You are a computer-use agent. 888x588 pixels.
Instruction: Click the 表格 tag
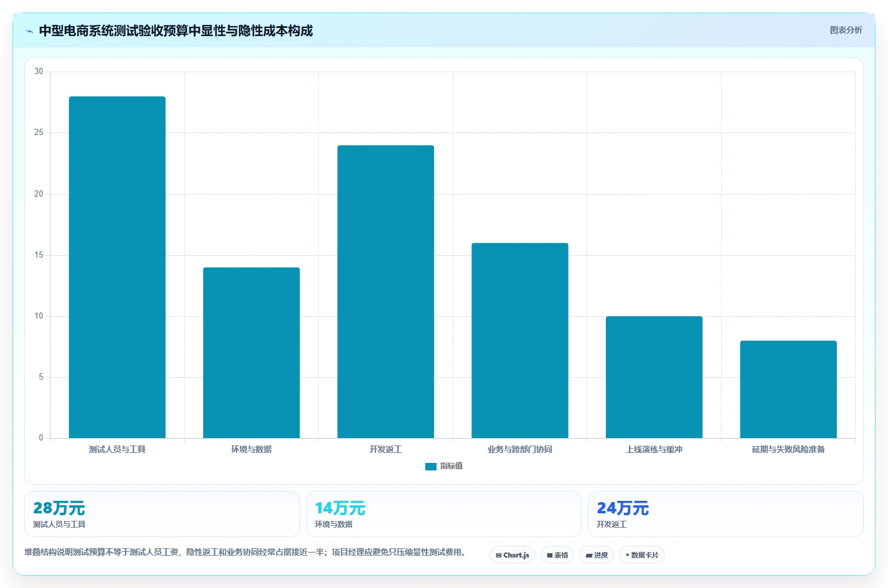pyautogui.click(x=557, y=555)
